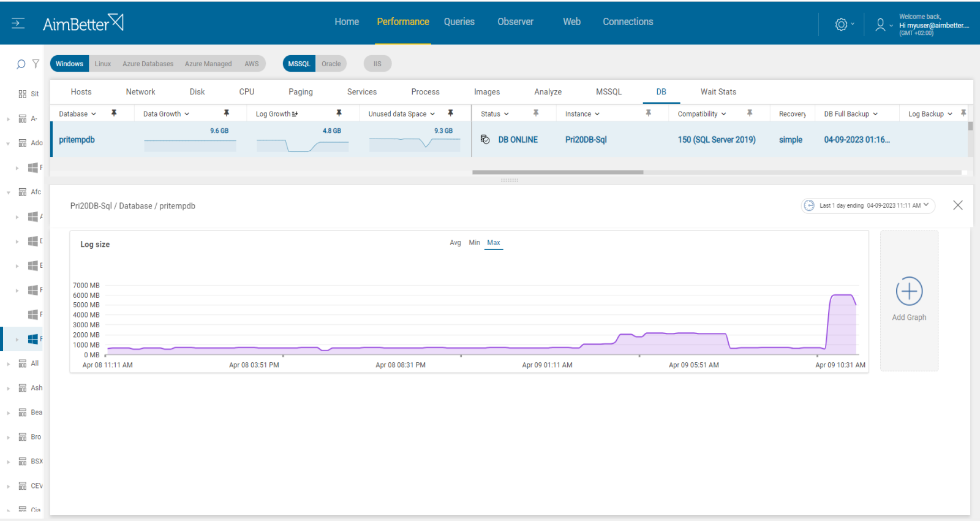Pin the Unused data Space column
This screenshot has height=521, width=980.
[450, 113]
